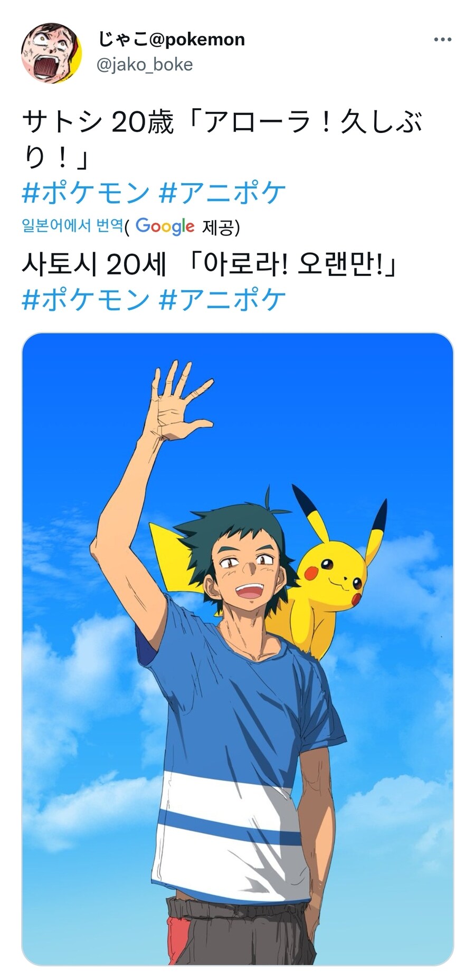475x980 pixels.
Task: Click the waving raised hand in the image
Action: point(179,401)
